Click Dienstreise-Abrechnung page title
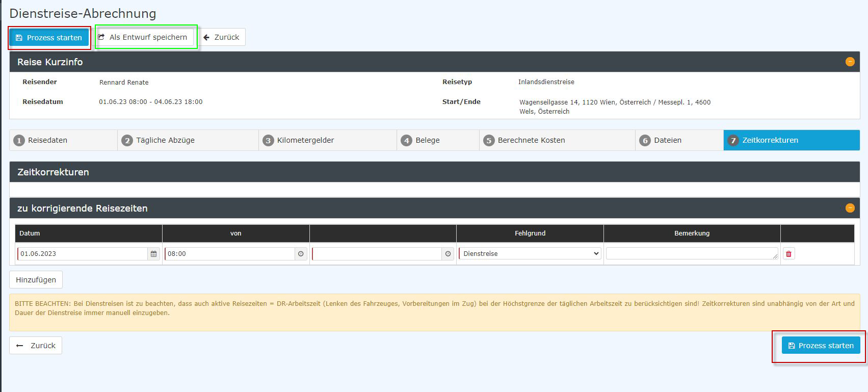 83,13
